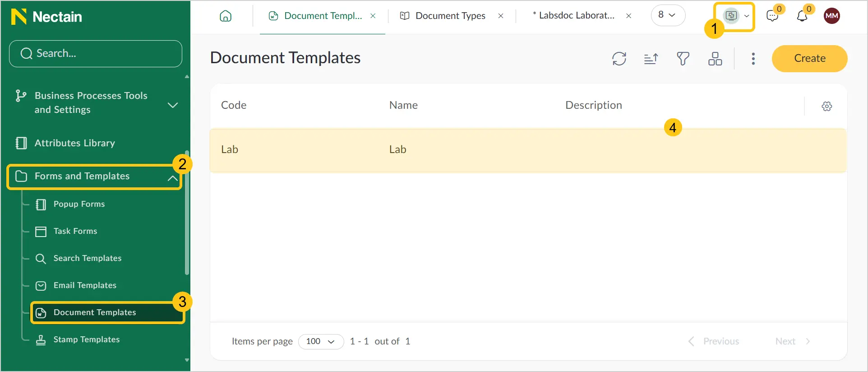
Task: Go to the Previous page
Action: coord(714,342)
